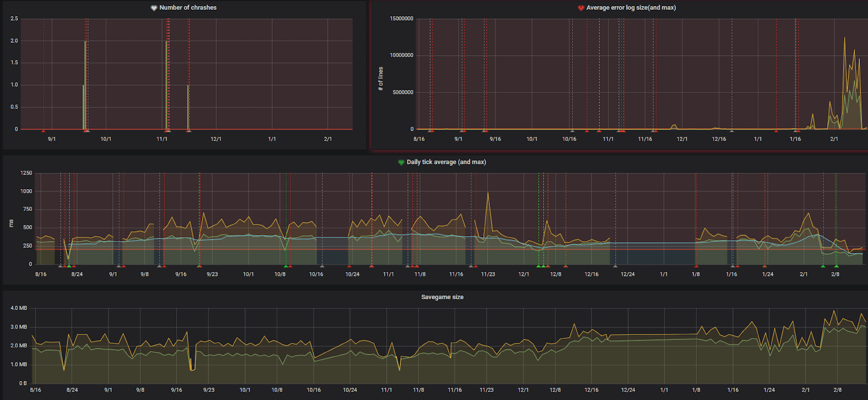
Task: Click the gray annotation marker near 12/16 in error log graph
Action: 731,130
